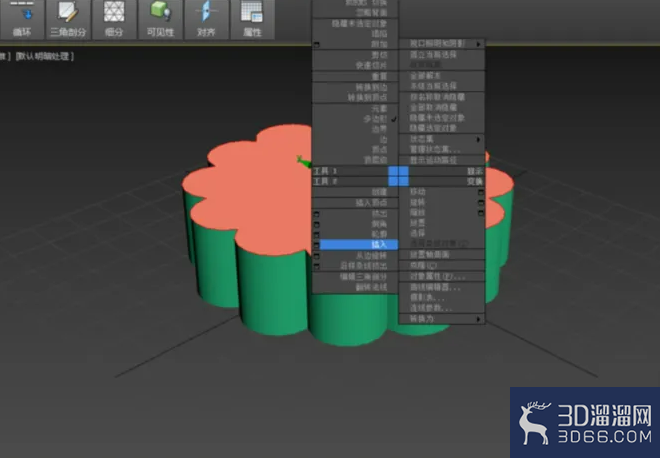Open settings box beside 缩放
660x458 pixels.
pos(481,213)
